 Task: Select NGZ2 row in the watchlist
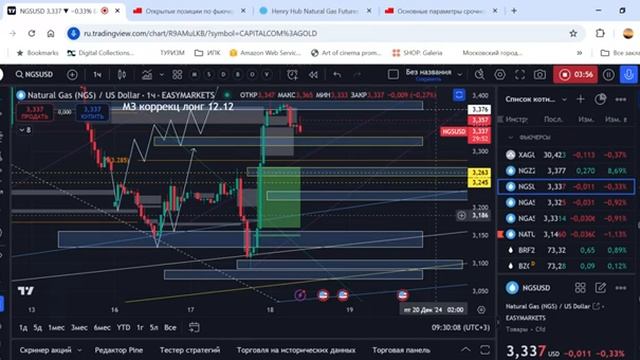(x=566, y=171)
